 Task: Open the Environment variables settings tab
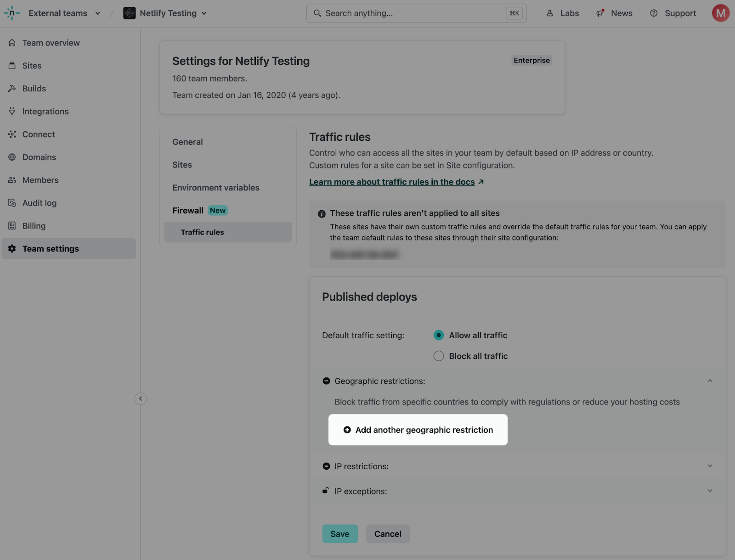coord(216,188)
